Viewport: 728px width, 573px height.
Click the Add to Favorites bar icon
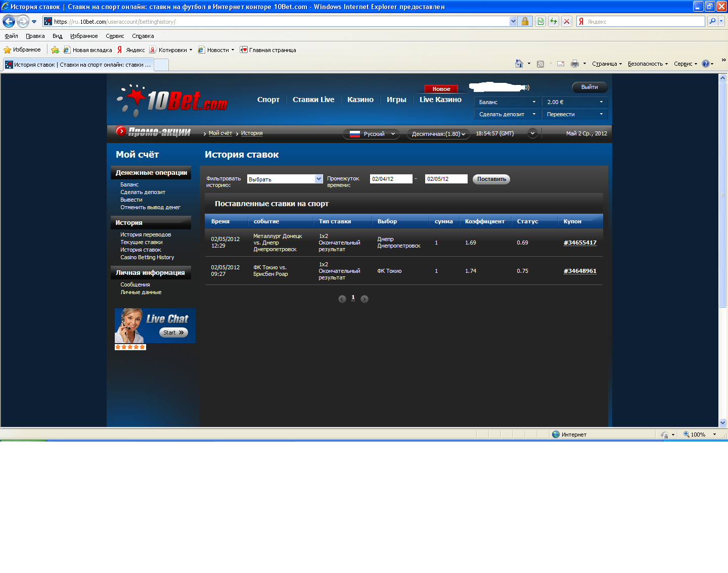tap(55, 50)
